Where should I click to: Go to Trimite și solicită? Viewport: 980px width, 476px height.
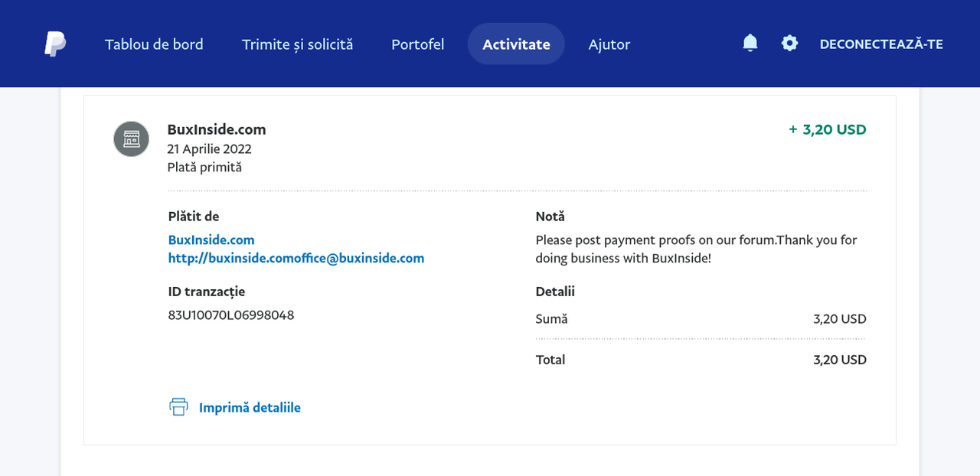297,44
